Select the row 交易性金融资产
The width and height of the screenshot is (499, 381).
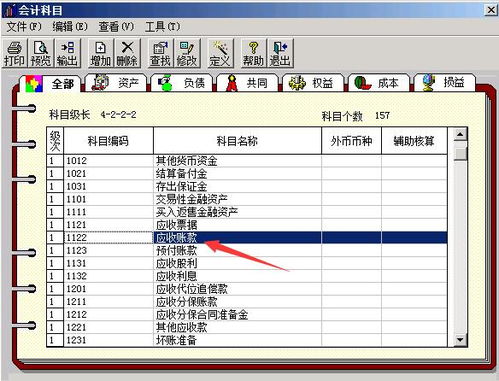(247, 199)
